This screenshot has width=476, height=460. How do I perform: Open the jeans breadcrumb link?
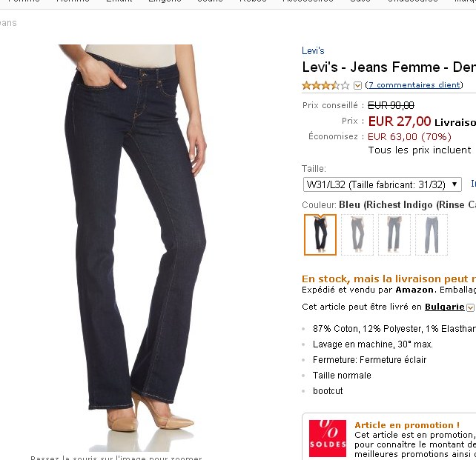[x=8, y=23]
